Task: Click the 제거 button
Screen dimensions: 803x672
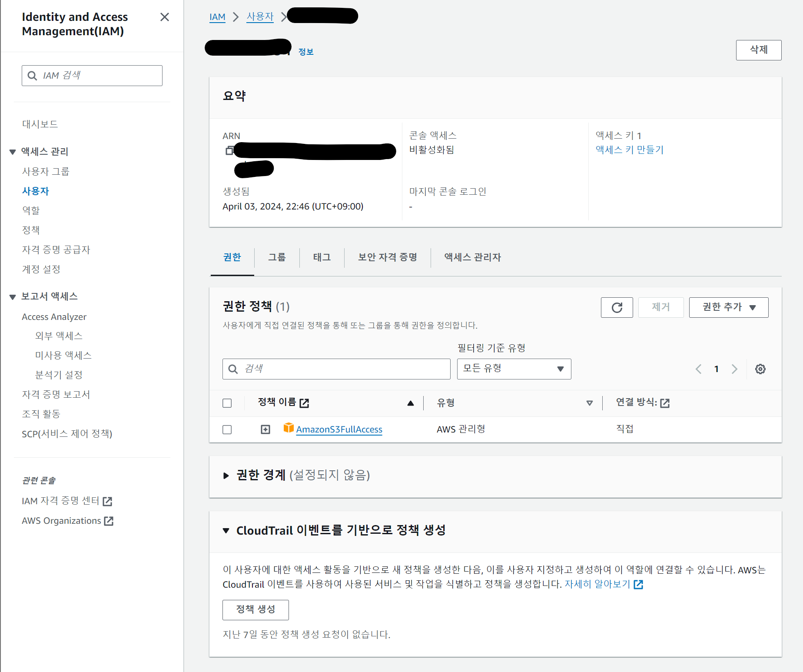Action: coord(661,307)
